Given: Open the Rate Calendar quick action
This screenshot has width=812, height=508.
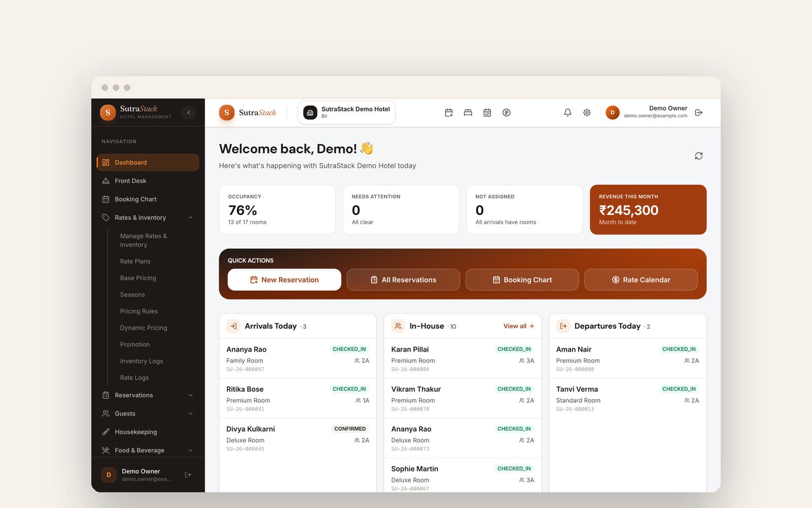Looking at the screenshot, I should tap(641, 280).
